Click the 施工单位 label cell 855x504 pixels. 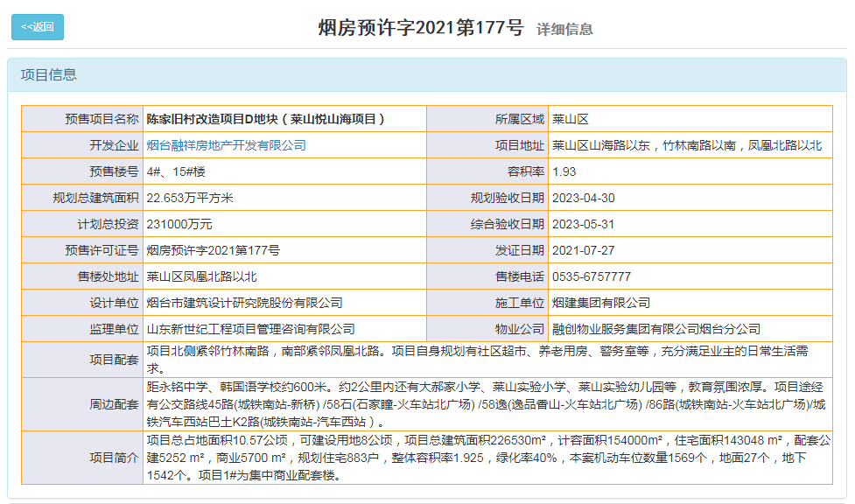pyautogui.click(x=487, y=302)
